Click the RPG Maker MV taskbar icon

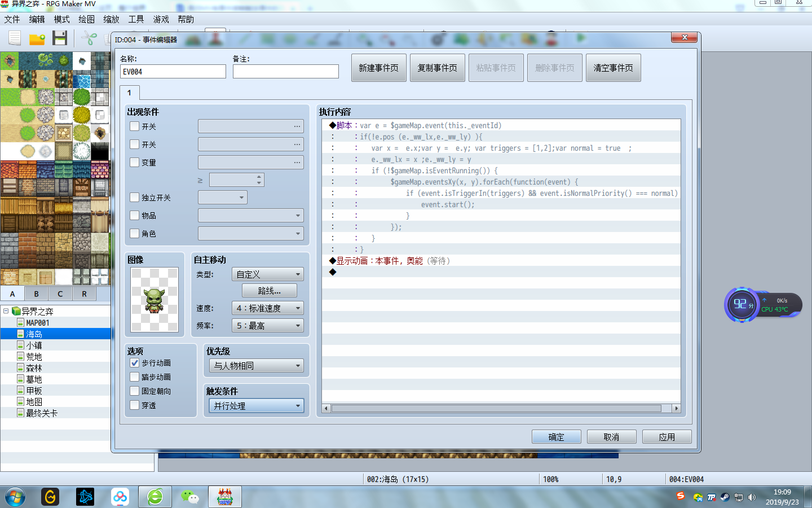(225, 497)
